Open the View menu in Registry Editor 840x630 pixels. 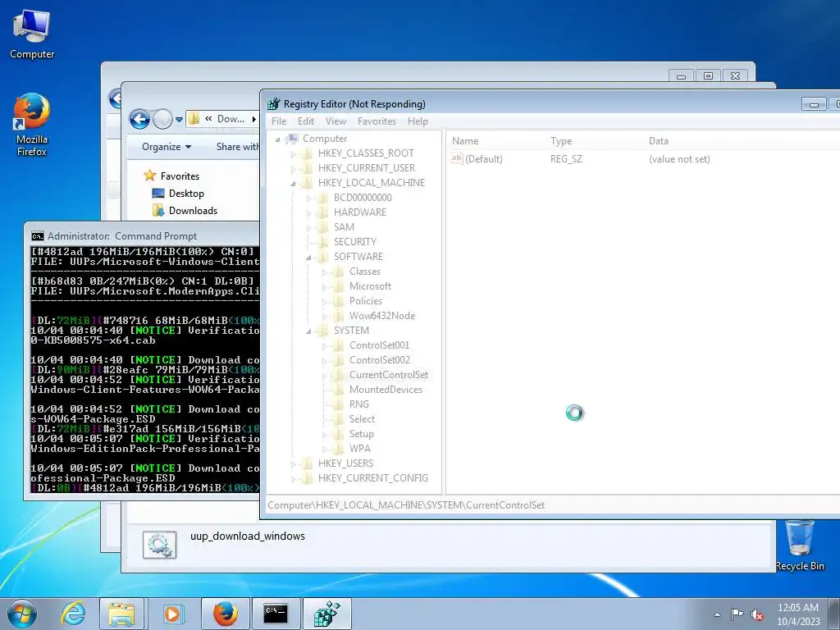(336, 121)
